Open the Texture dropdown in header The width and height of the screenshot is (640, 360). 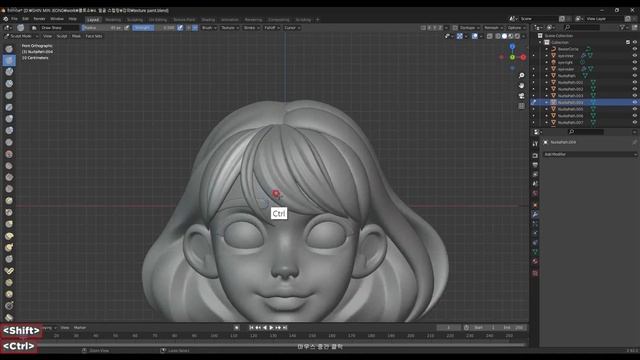[x=230, y=28]
